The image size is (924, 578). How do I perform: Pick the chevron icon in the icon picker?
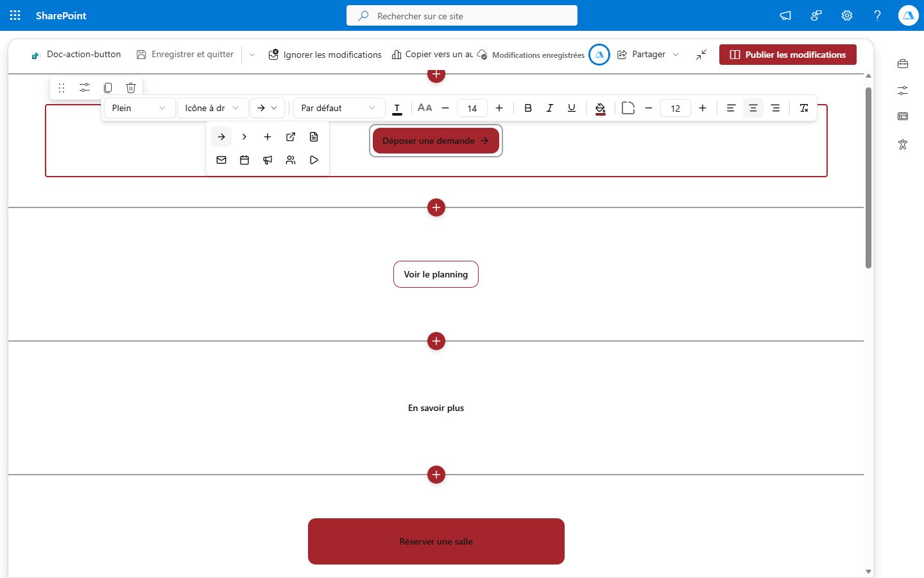click(244, 137)
